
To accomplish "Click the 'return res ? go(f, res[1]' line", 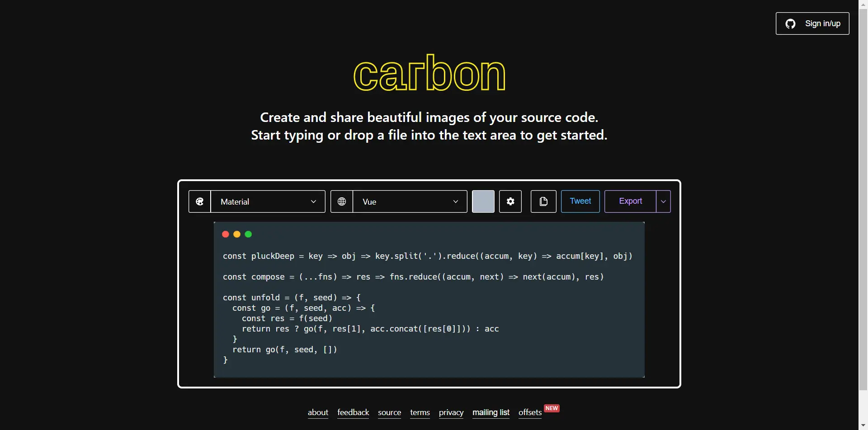I will 371,329.
